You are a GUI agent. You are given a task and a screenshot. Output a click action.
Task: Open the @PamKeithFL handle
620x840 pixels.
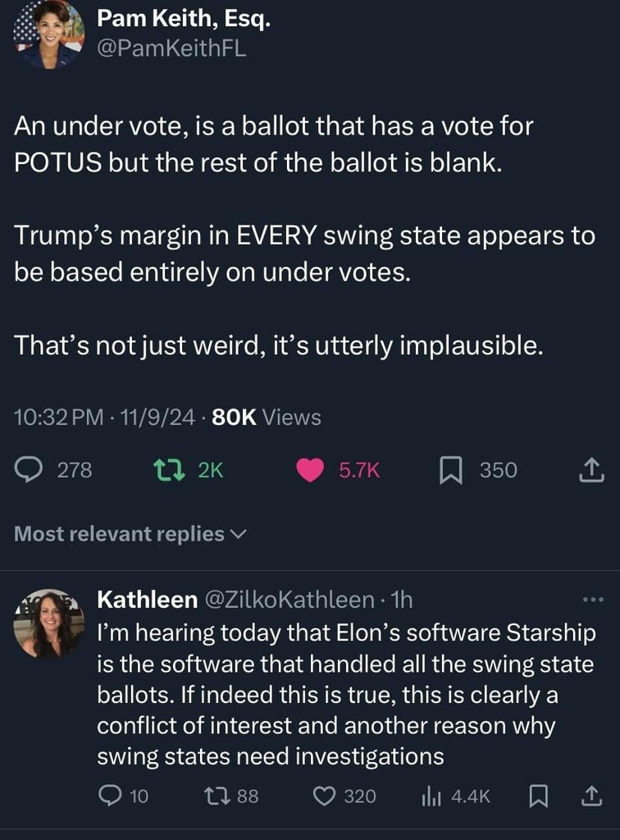[x=171, y=48]
